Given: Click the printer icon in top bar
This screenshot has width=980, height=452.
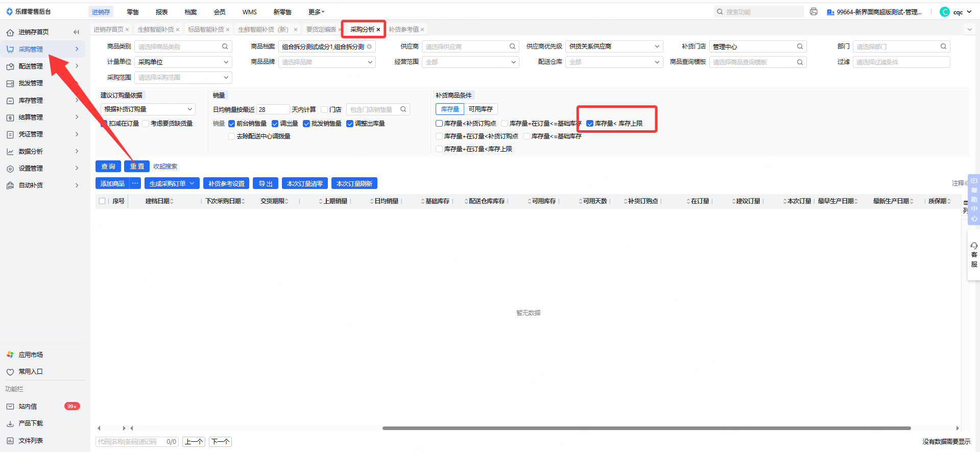Looking at the screenshot, I should pyautogui.click(x=814, y=12).
